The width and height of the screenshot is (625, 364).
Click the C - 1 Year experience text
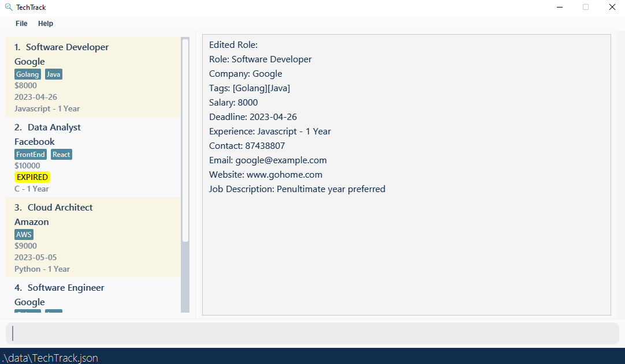tap(32, 189)
